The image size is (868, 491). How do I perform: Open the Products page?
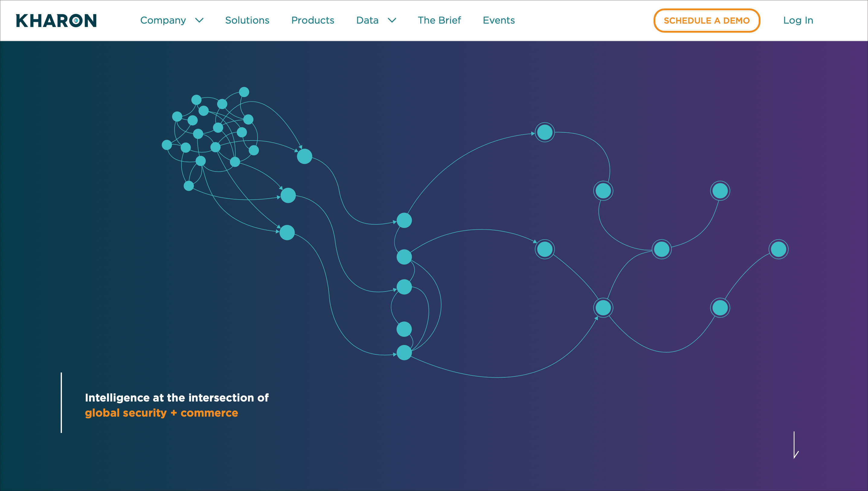[313, 21]
